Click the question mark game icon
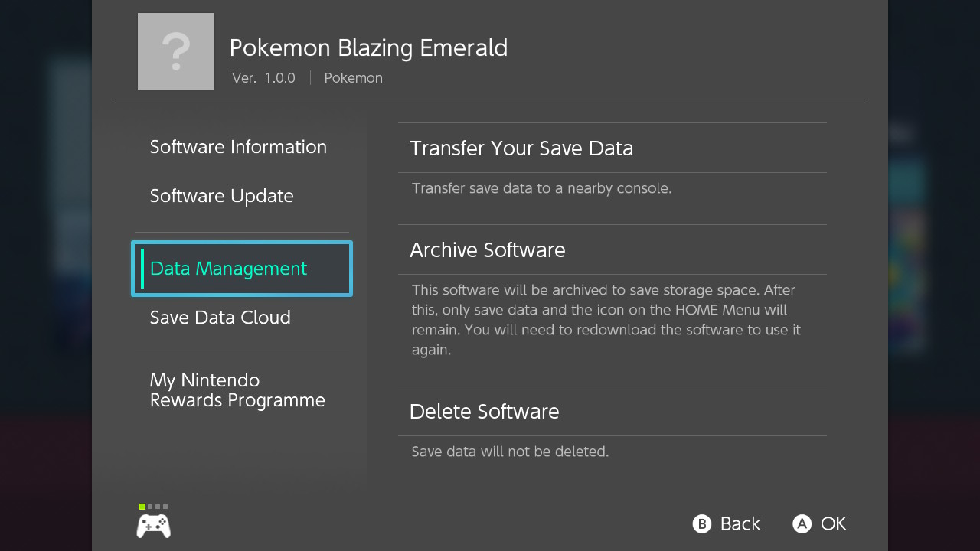Viewport: 980px width, 551px height. point(176,51)
